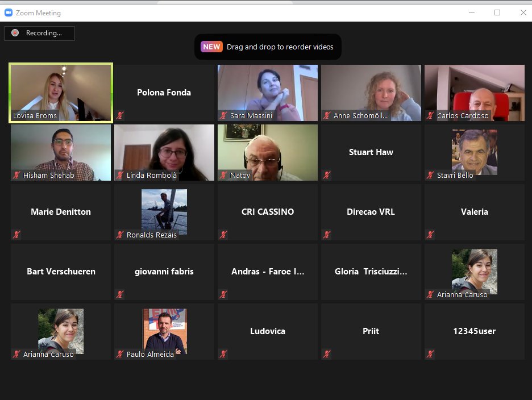Click the NEW badge in the tooltip
532x400 pixels.
click(211, 47)
